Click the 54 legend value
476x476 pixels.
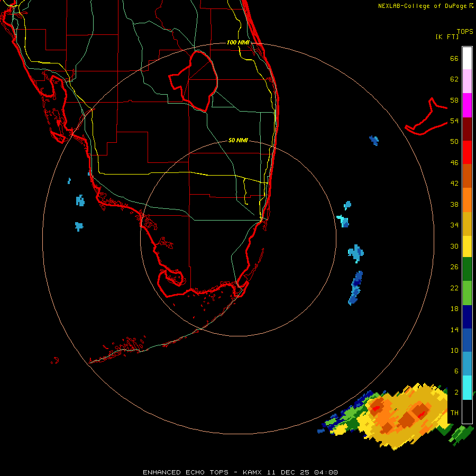(x=454, y=121)
